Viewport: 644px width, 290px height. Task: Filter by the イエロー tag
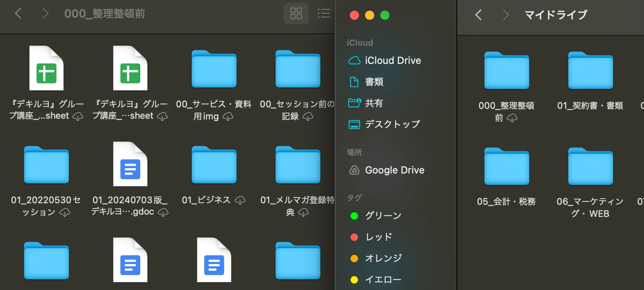pyautogui.click(x=376, y=280)
